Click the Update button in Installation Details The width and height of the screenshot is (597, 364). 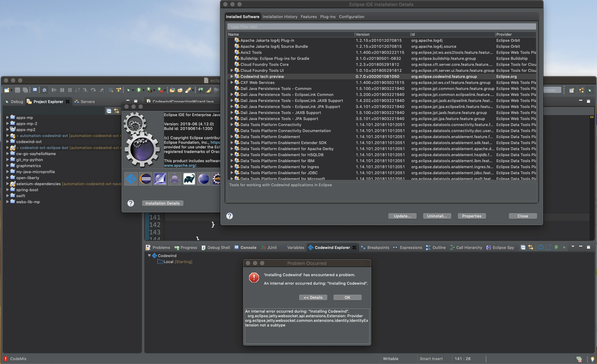pyautogui.click(x=402, y=216)
